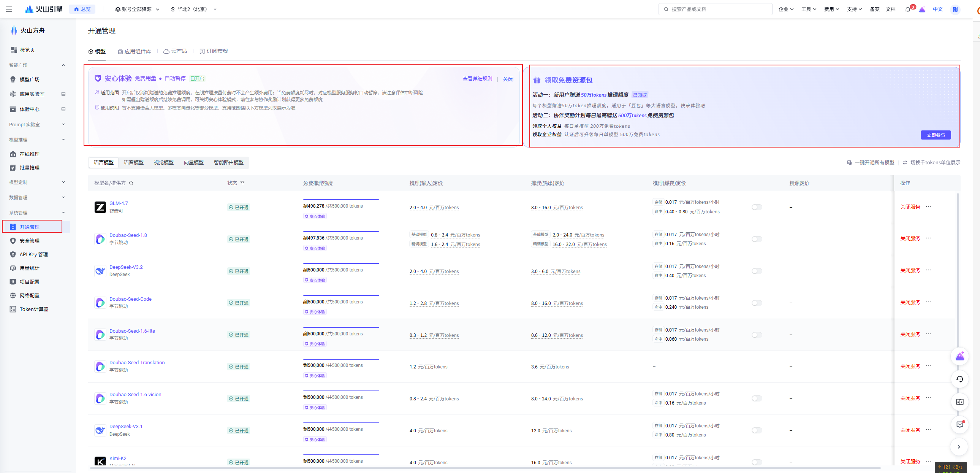This screenshot has height=473, width=980.
Task: Click the customer service headset icon
Action: coord(959,379)
